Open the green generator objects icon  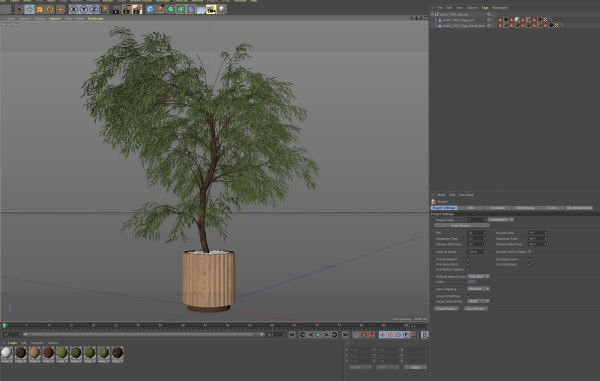click(171, 9)
